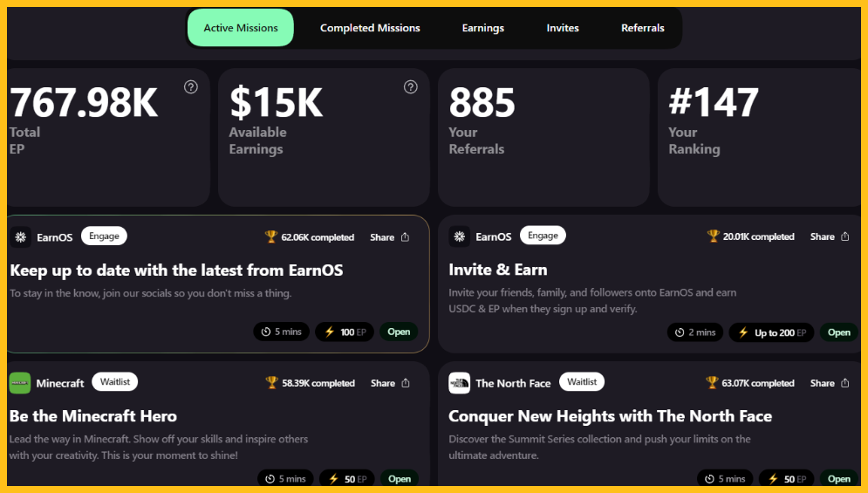The width and height of the screenshot is (868, 493).
Task: Click the help icon on Total EP card
Action: (x=191, y=87)
